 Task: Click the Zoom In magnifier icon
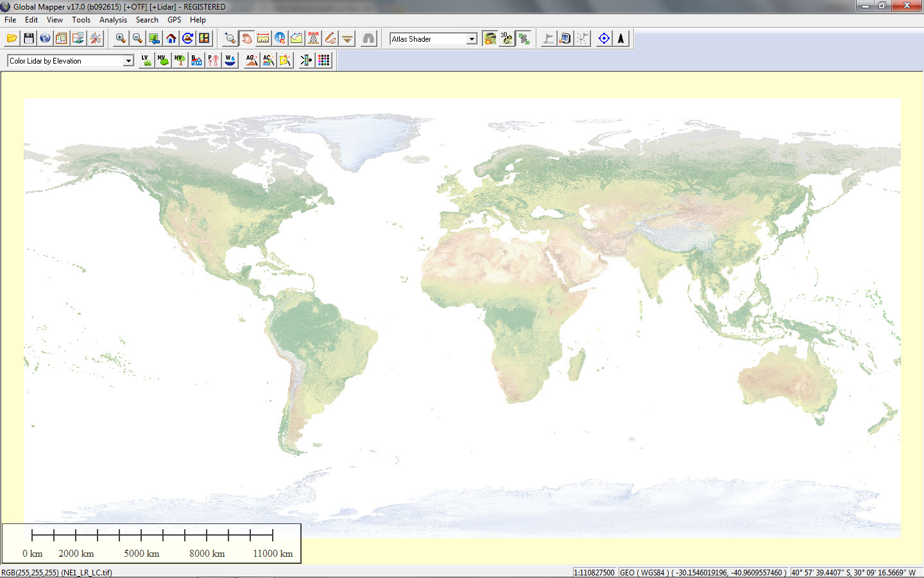pos(119,38)
